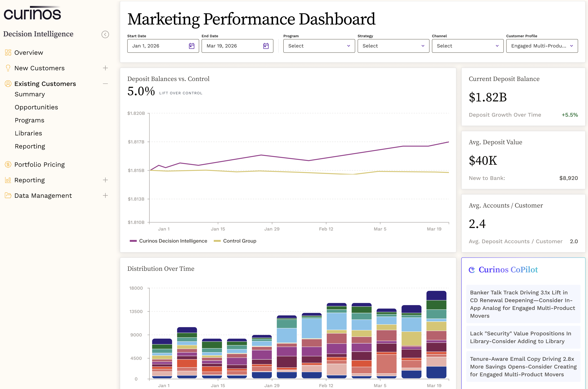Screen dimensions: 588x389
Task: Click the End Date field showing Mar 19, 2026
Action: [237, 46]
